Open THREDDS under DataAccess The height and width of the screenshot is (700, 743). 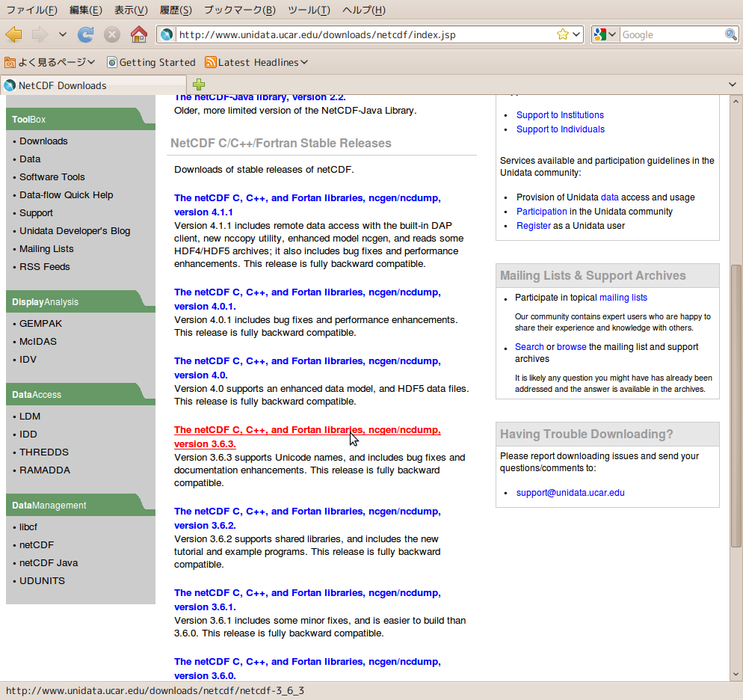pyautogui.click(x=44, y=452)
